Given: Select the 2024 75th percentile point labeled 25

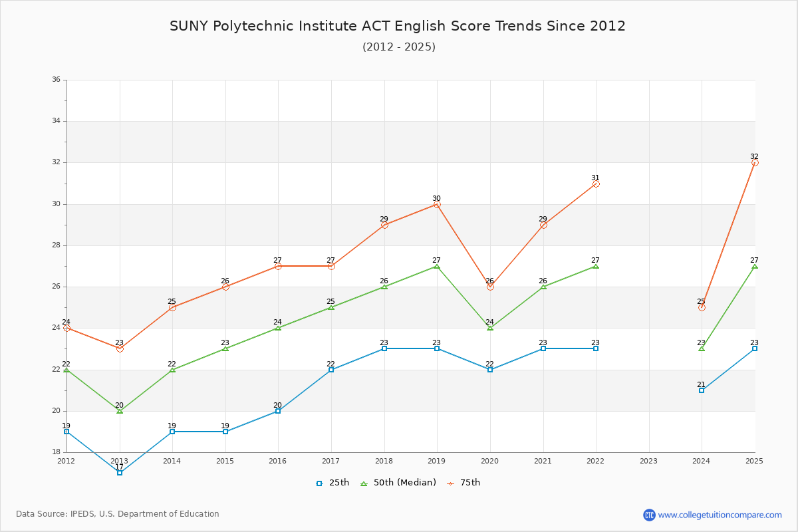Looking at the screenshot, I should (x=702, y=307).
